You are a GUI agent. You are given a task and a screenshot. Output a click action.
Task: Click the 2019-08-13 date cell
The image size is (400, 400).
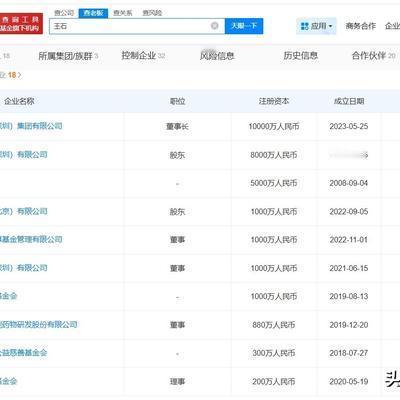point(349,297)
